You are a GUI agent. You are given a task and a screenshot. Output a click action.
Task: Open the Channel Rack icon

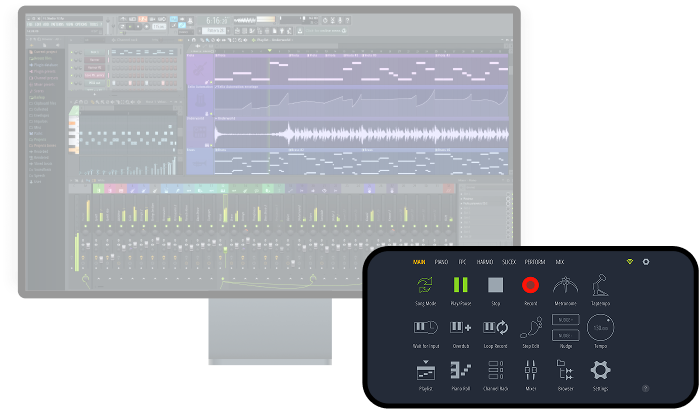[x=495, y=370]
